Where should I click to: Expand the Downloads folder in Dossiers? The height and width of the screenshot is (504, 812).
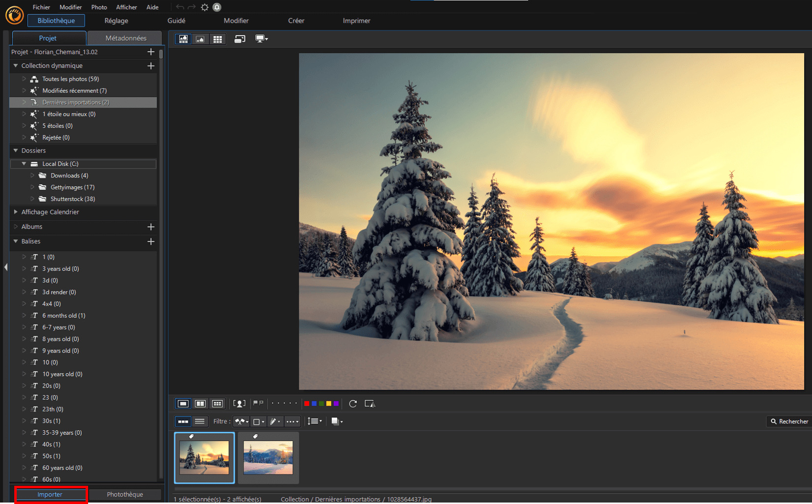coord(32,175)
